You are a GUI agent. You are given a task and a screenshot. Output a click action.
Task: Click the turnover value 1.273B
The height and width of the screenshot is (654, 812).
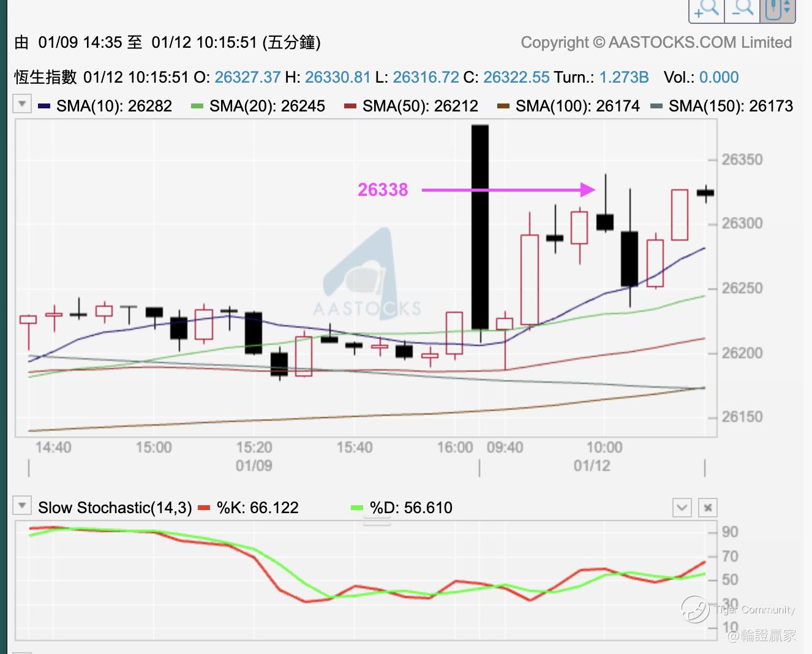click(623, 77)
